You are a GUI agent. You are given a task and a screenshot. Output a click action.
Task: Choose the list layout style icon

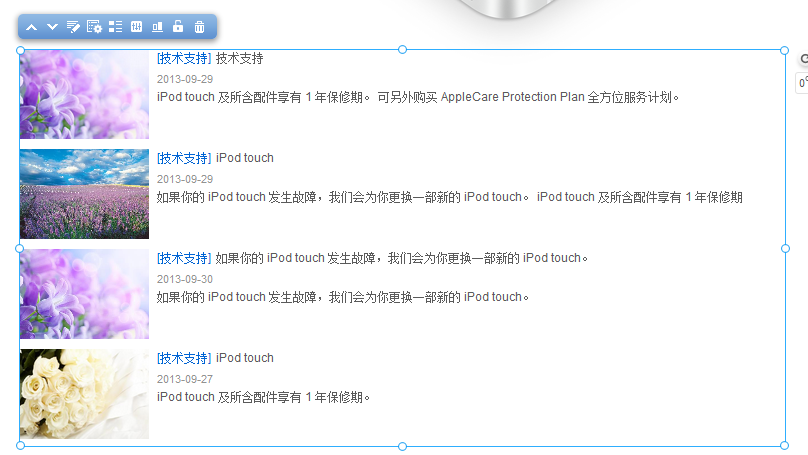click(115, 27)
